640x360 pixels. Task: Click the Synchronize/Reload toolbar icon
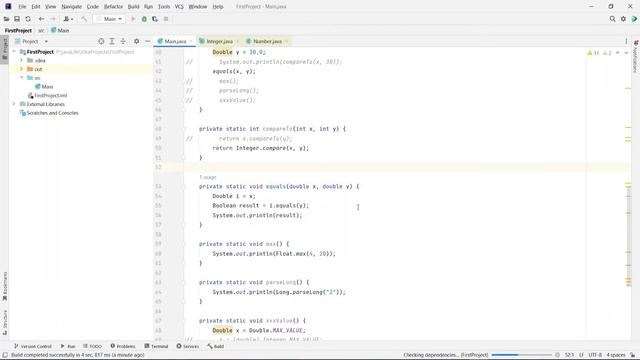[28, 19]
